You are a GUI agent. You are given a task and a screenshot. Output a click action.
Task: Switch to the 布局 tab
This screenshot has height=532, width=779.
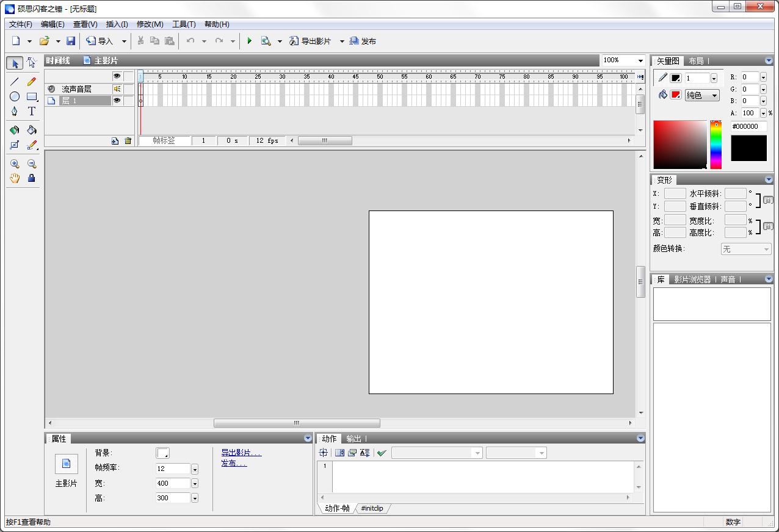696,61
